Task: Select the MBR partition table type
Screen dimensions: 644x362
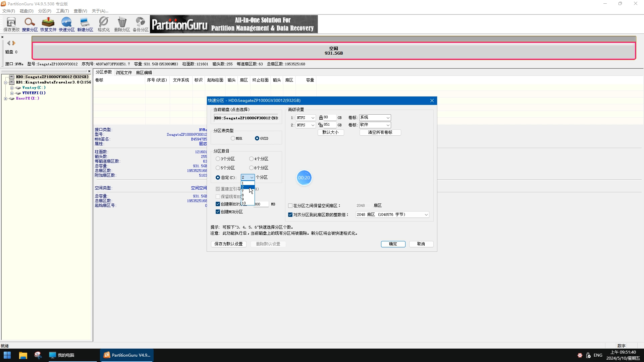Action: (233, 138)
